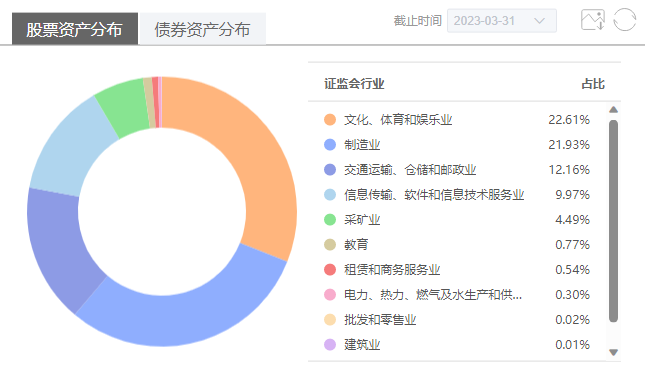The width and height of the screenshot is (645, 367).
Task: Open the 2023-03-31 date dropdown
Action: click(x=501, y=21)
